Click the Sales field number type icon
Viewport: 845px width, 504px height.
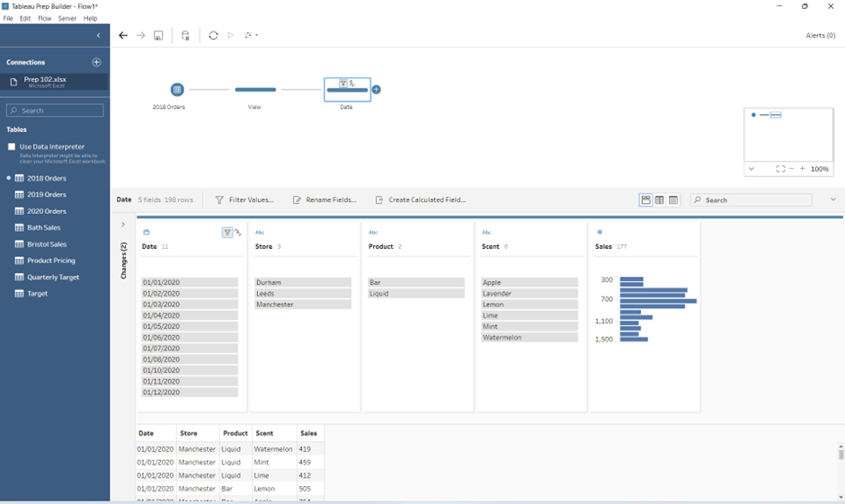tap(600, 232)
